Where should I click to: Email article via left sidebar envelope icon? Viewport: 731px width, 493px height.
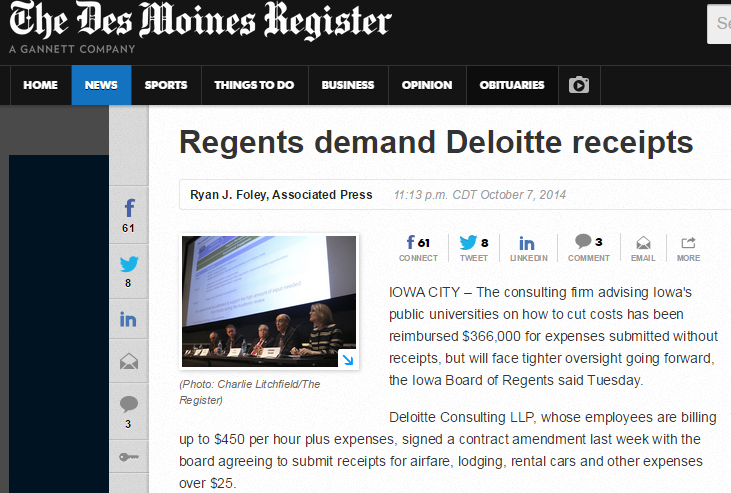[129, 361]
